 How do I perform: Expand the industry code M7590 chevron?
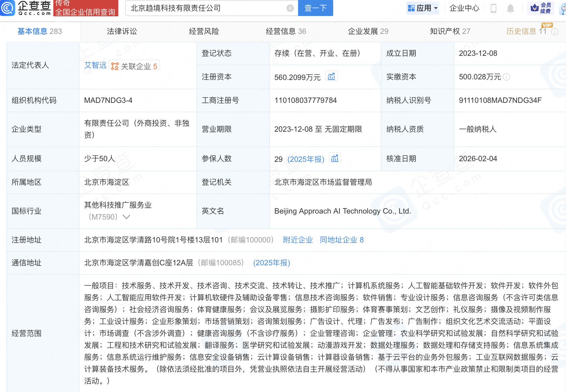coord(126,217)
